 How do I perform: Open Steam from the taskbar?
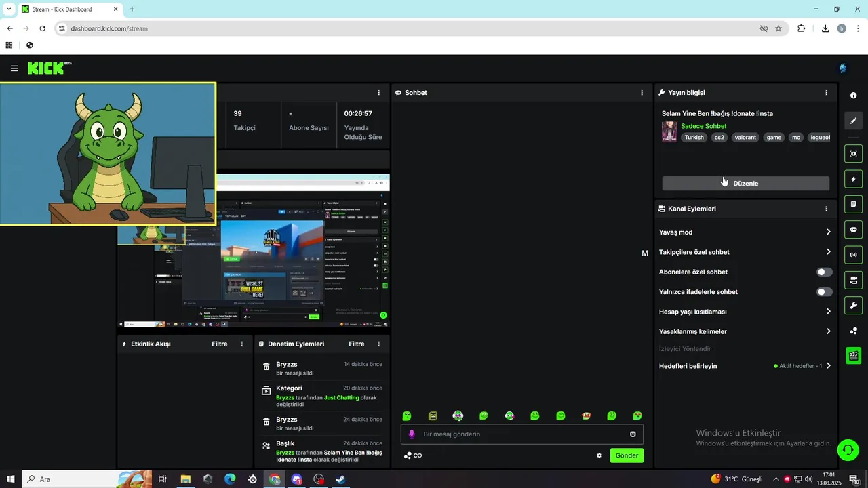(341, 479)
